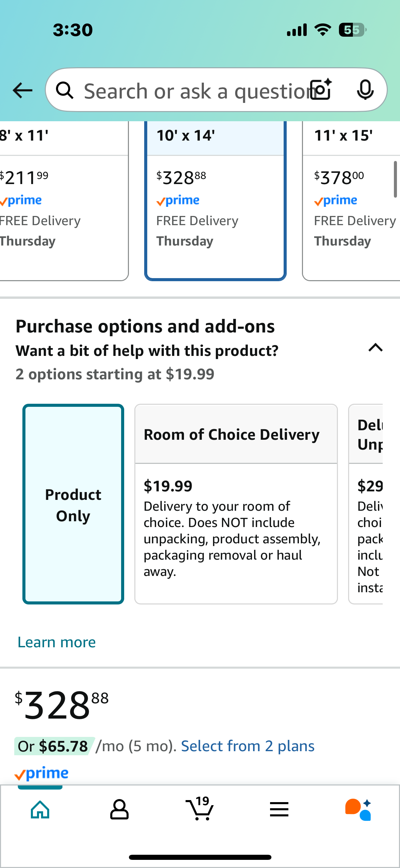Open the account profile icon
Image resolution: width=400 pixels, height=868 pixels.
coord(119,810)
